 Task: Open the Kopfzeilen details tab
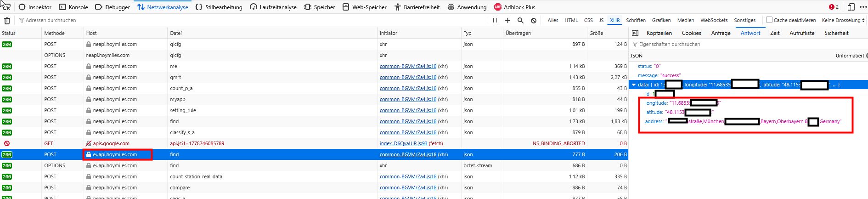coord(659,33)
